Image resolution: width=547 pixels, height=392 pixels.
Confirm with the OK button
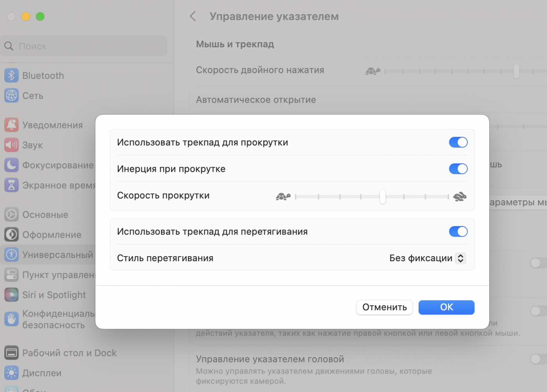click(446, 307)
